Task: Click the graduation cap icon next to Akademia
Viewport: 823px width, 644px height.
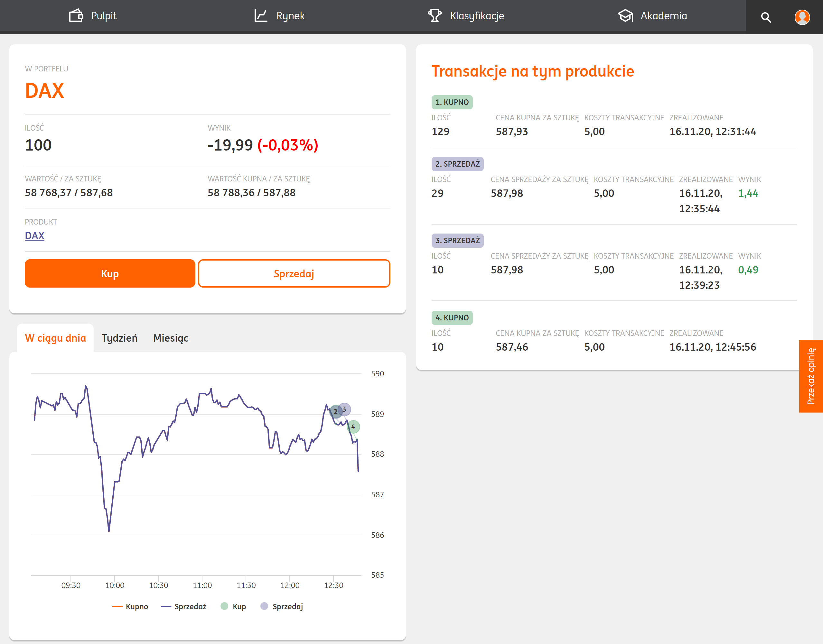Action: (x=625, y=15)
